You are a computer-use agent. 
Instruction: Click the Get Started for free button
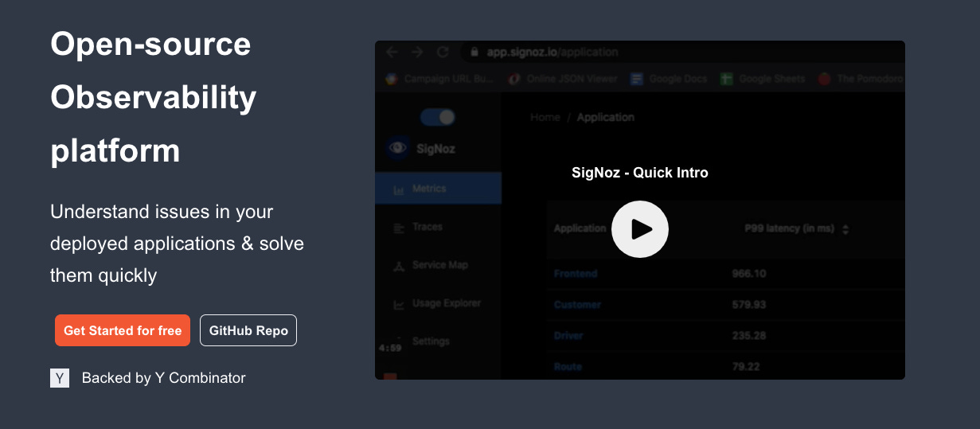pos(123,330)
